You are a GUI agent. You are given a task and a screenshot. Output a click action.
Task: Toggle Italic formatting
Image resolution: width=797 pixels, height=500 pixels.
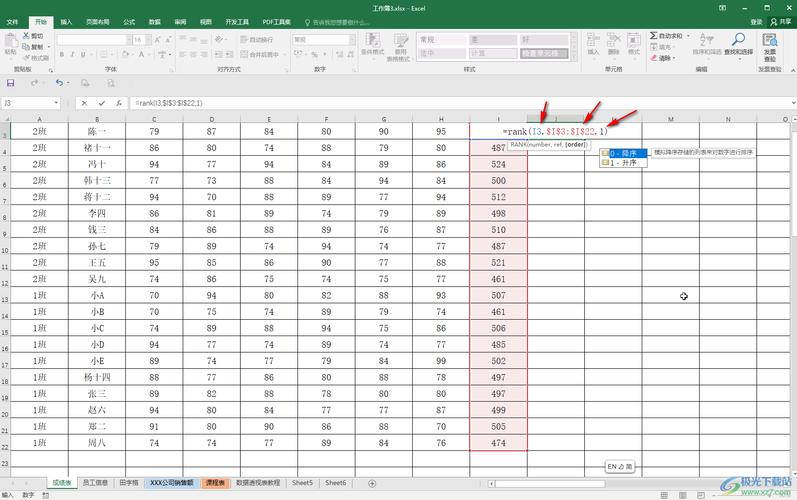(x=72, y=55)
